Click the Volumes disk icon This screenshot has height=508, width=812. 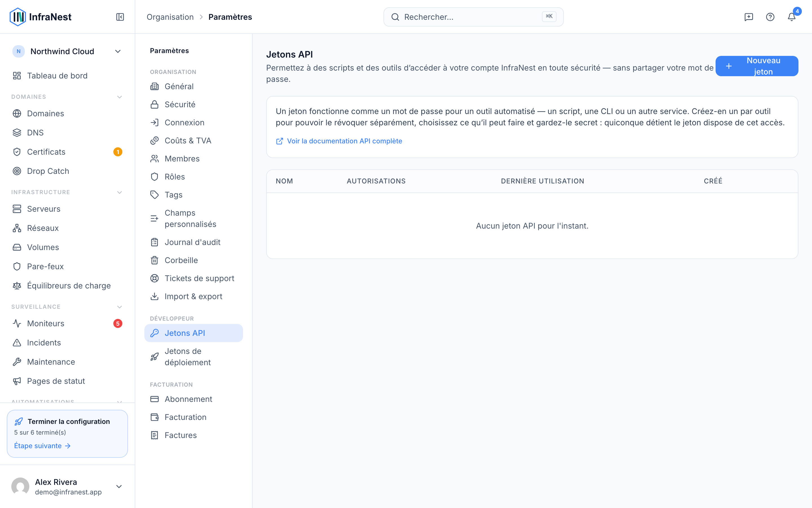point(17,247)
